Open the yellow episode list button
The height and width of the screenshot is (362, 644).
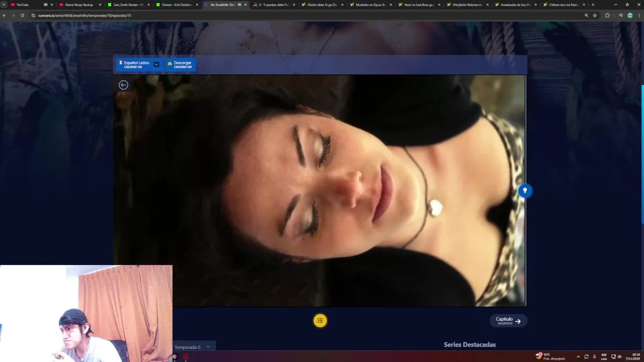[320, 320]
